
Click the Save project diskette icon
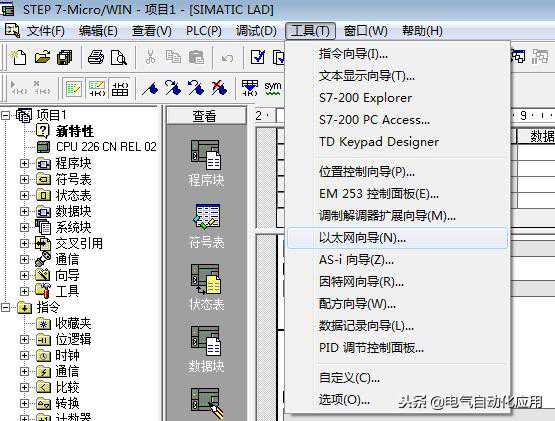tap(65, 57)
